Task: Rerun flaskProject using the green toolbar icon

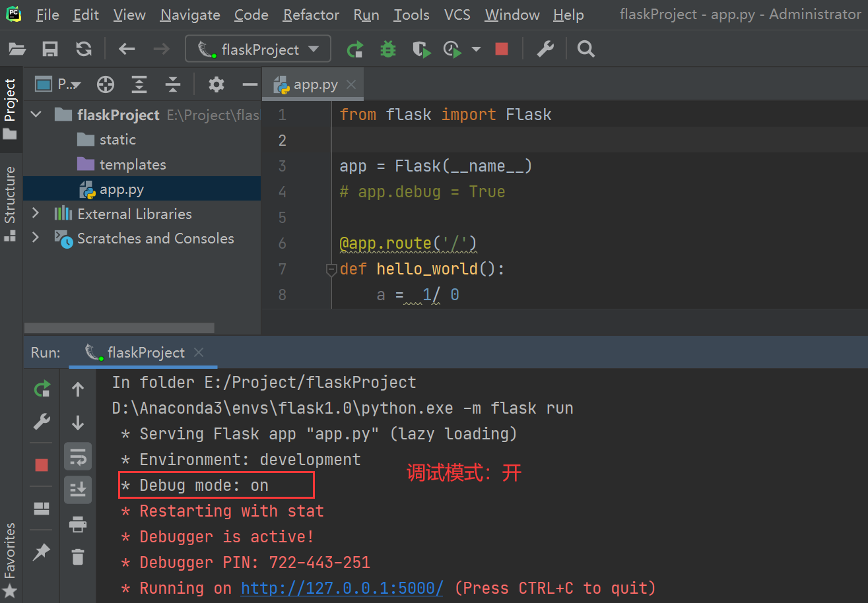Action: (355, 49)
